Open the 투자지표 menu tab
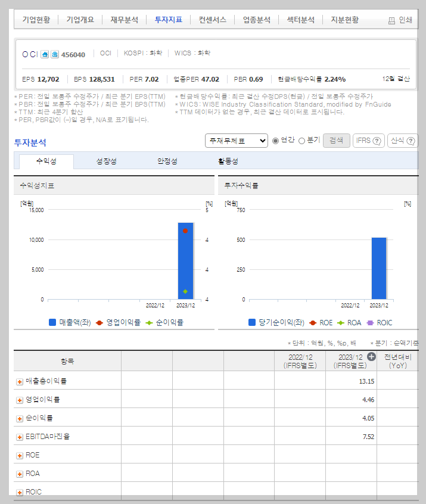426x504 pixels. click(x=169, y=20)
